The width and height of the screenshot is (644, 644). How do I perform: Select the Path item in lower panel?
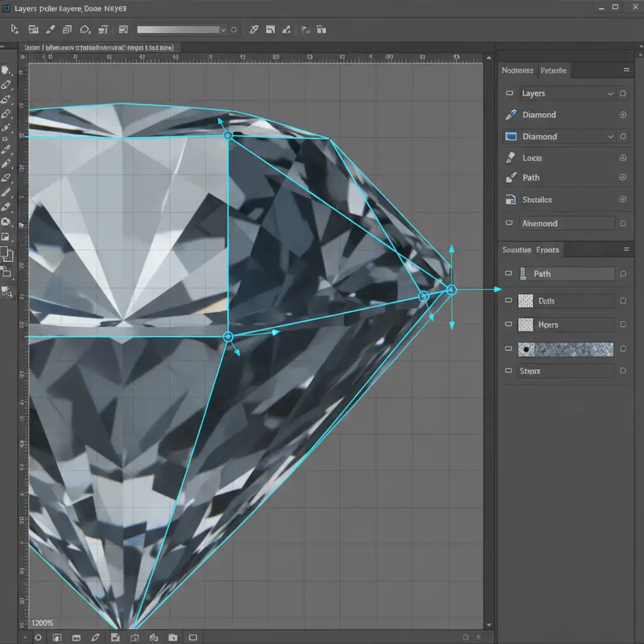[567, 274]
